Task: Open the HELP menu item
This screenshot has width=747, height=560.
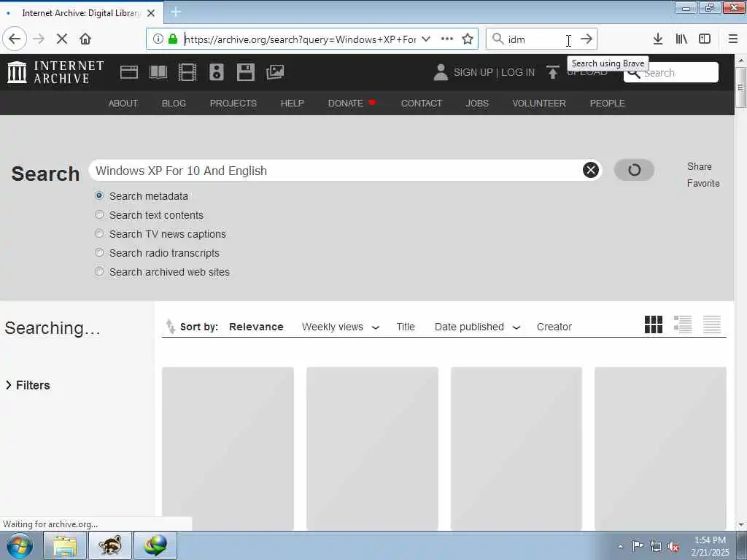Action: [x=292, y=104]
